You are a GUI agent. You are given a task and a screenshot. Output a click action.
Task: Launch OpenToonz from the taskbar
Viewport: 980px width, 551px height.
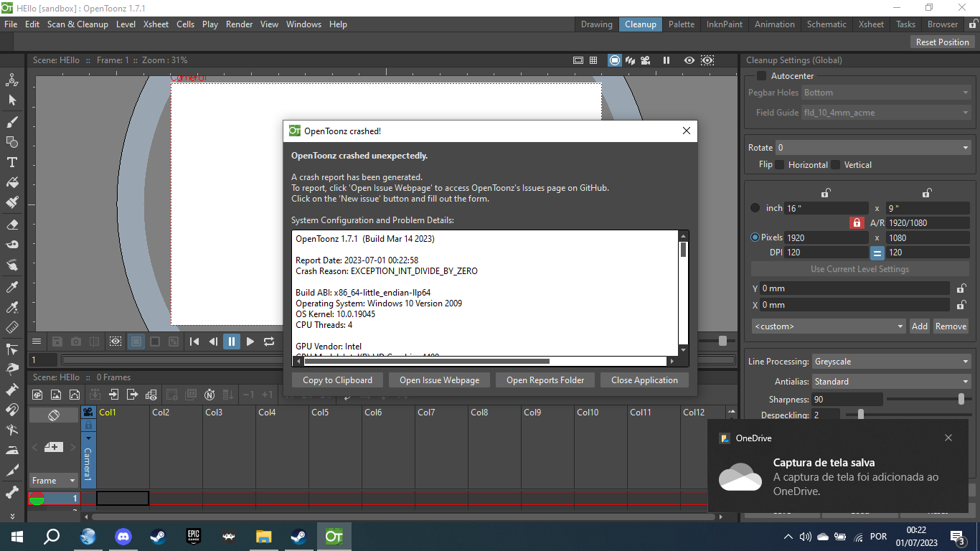(x=334, y=536)
